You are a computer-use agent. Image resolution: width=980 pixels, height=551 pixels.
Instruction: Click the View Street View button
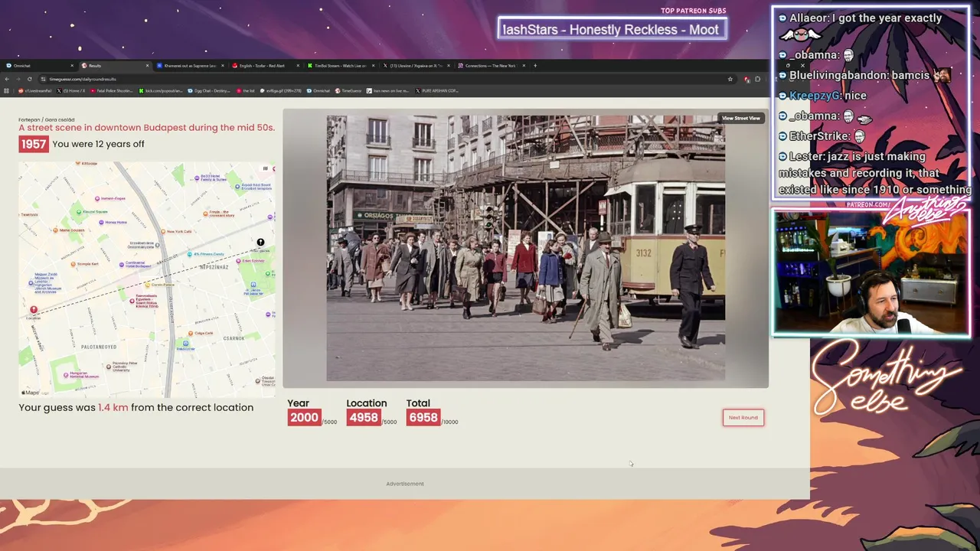(x=741, y=118)
